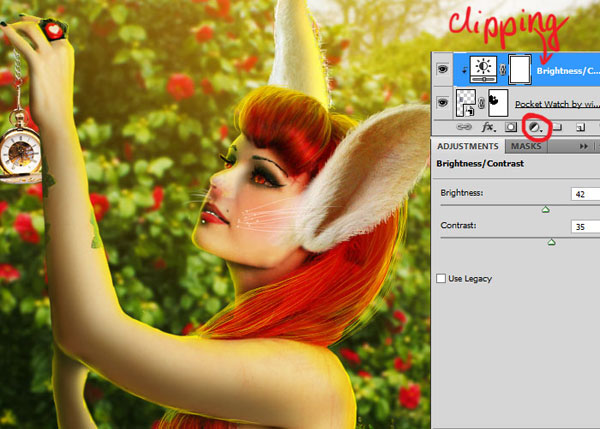Click the Contrast slider handle

(x=551, y=242)
